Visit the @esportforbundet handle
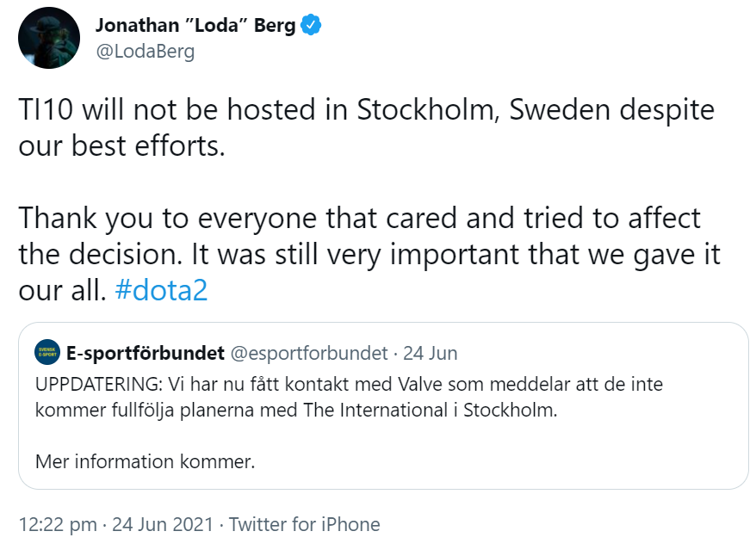The width and height of the screenshot is (756, 556). coord(309,353)
